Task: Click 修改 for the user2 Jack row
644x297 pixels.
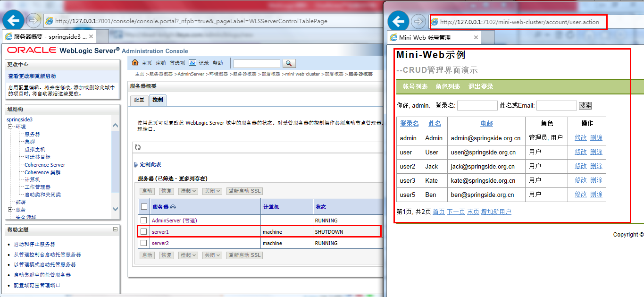Action: [x=581, y=166]
